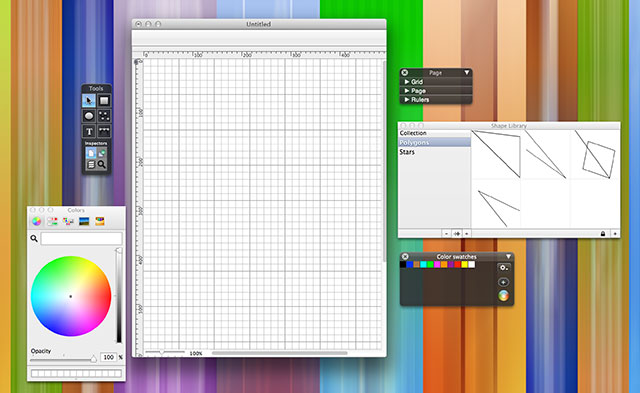Pick the purple color swatch
The image size is (640, 393).
(451, 264)
